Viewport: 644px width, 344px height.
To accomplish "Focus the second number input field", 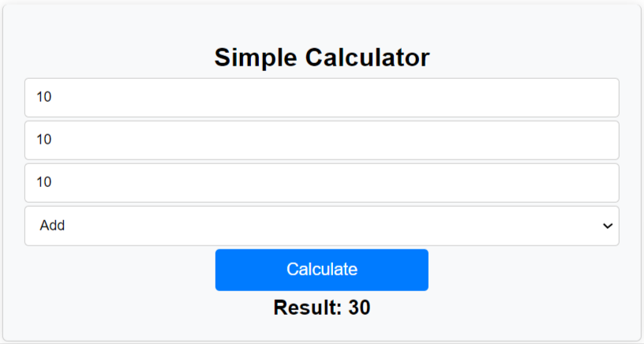I will click(321, 140).
